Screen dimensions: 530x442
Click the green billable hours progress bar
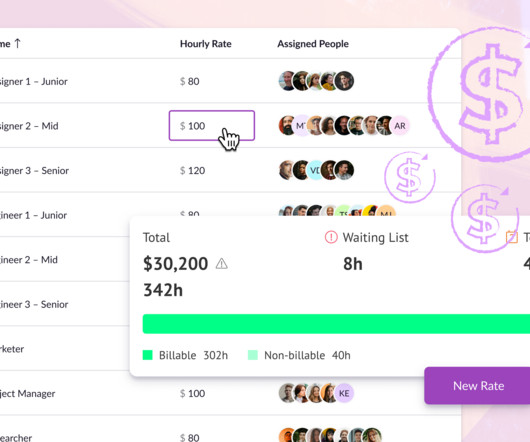[x=336, y=324]
